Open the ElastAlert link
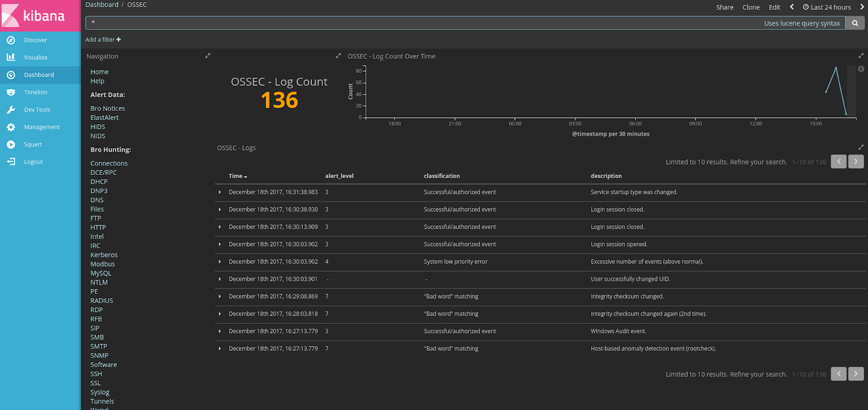Screen dimensions: 868x410 [104, 117]
